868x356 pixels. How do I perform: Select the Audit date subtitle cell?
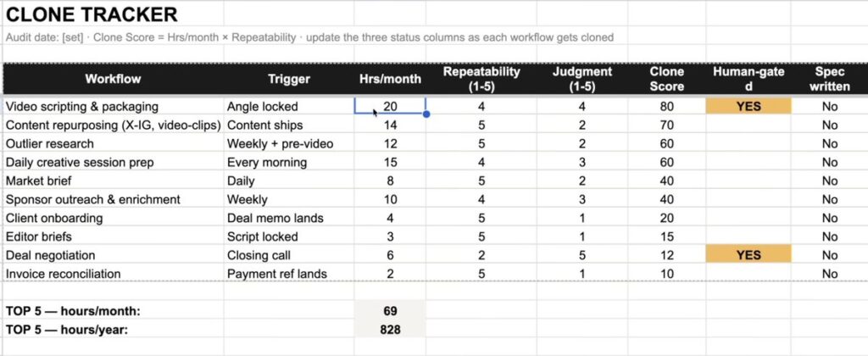pos(309,37)
